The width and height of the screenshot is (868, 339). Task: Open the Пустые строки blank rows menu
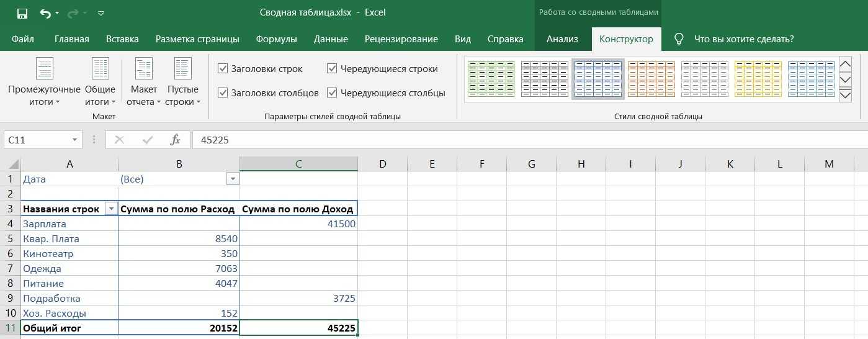pyautogui.click(x=182, y=81)
